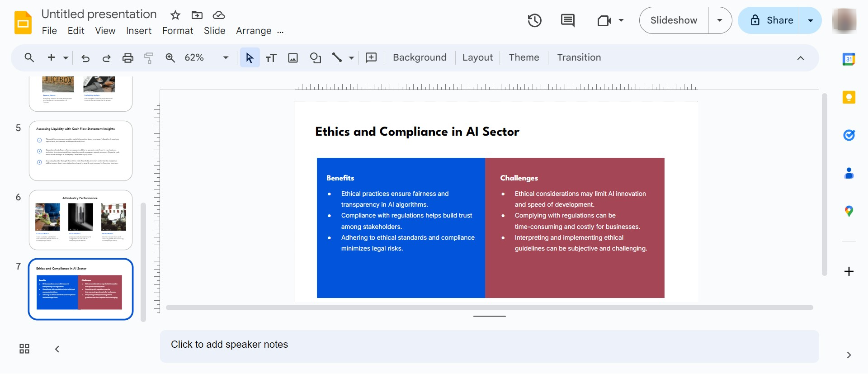Toggle the grid view button
This screenshot has width=868, height=374.
[24, 349]
